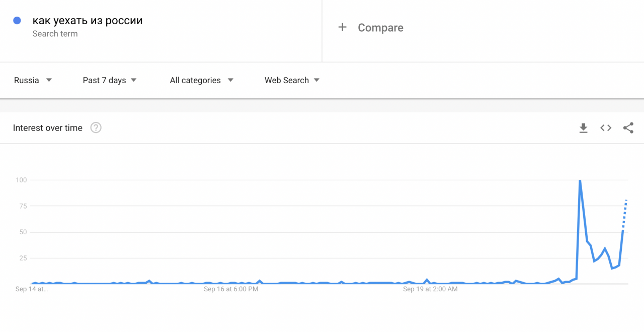Select the Sep 19 at 2:00 AM axis label

pyautogui.click(x=431, y=289)
